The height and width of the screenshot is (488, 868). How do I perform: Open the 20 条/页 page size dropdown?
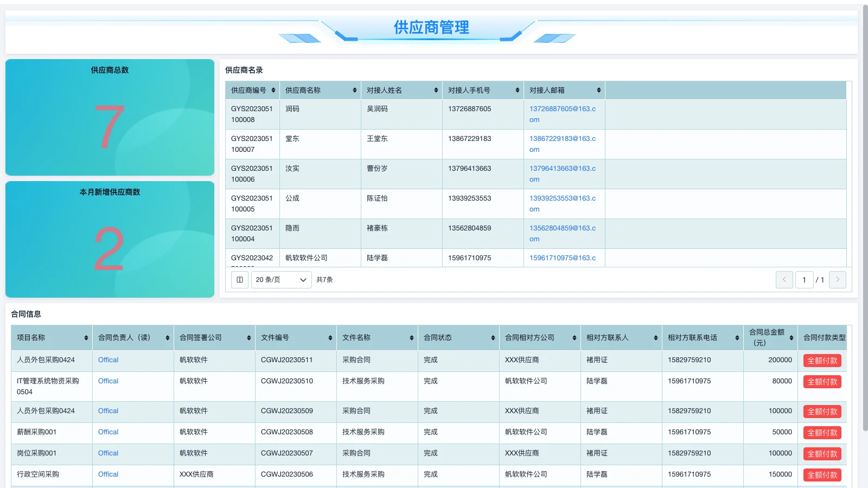pos(282,280)
